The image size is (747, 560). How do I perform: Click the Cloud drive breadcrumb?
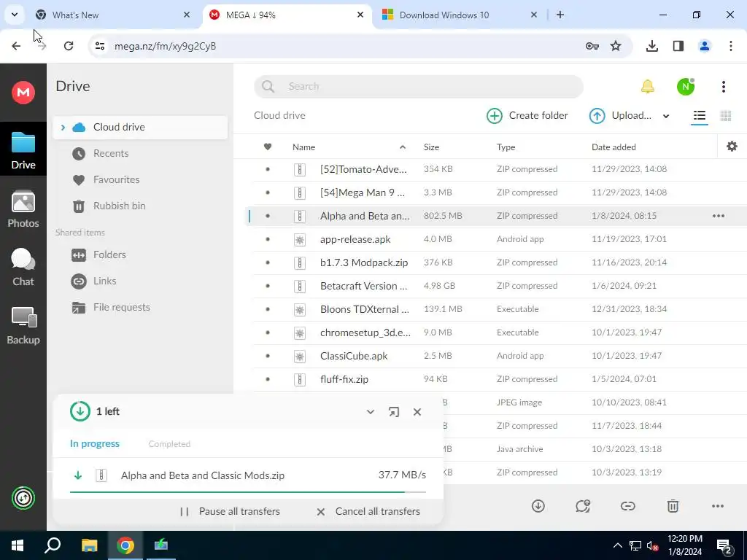click(279, 115)
